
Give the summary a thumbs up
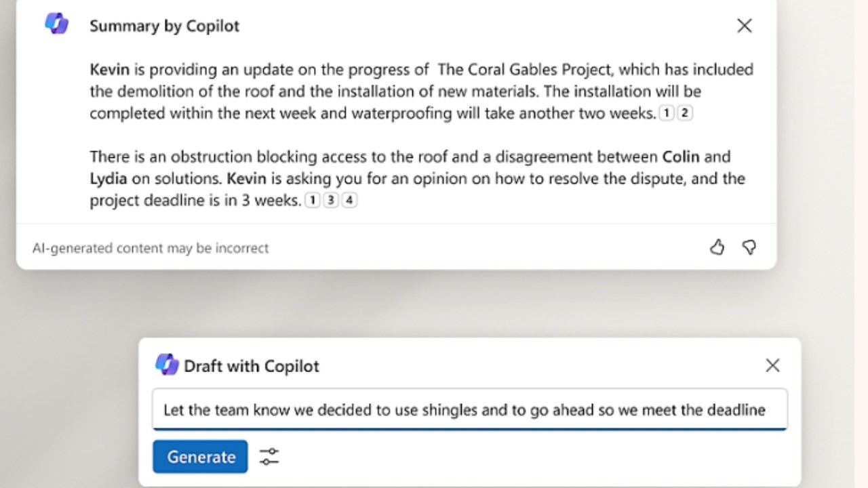717,247
